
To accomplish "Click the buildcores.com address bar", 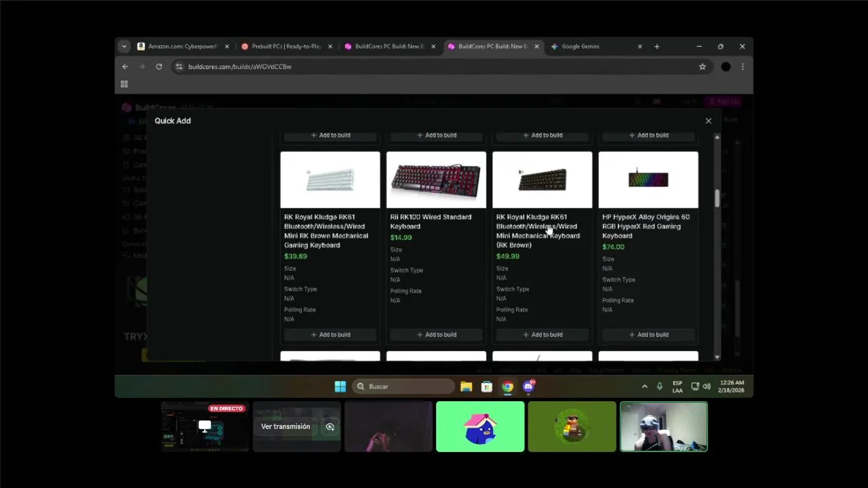I will point(441,66).
